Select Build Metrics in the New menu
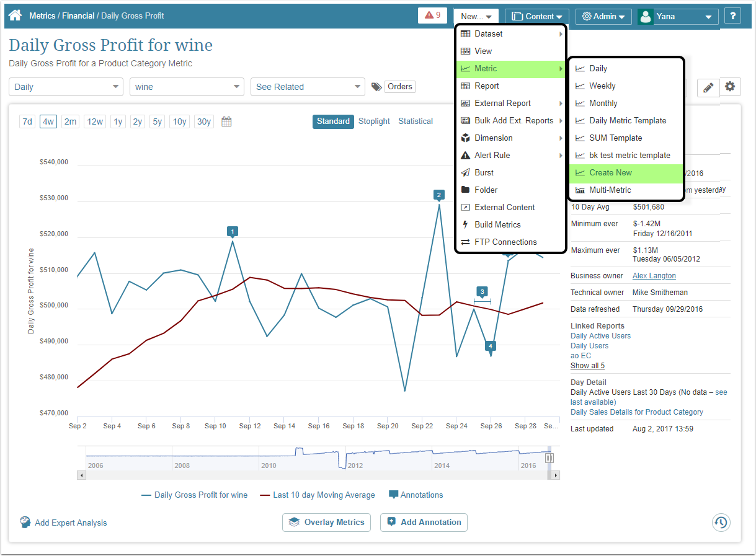Image resolution: width=756 pixels, height=556 pixels. point(497,225)
